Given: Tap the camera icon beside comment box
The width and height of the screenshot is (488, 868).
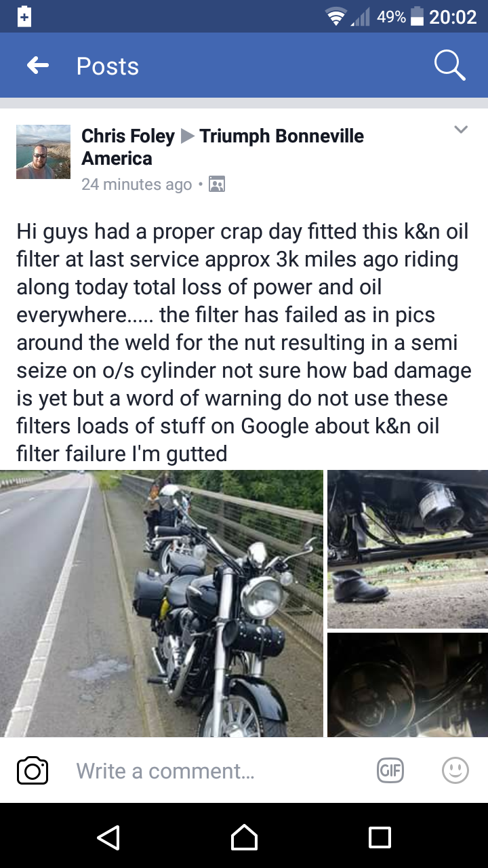Looking at the screenshot, I should coord(33,771).
